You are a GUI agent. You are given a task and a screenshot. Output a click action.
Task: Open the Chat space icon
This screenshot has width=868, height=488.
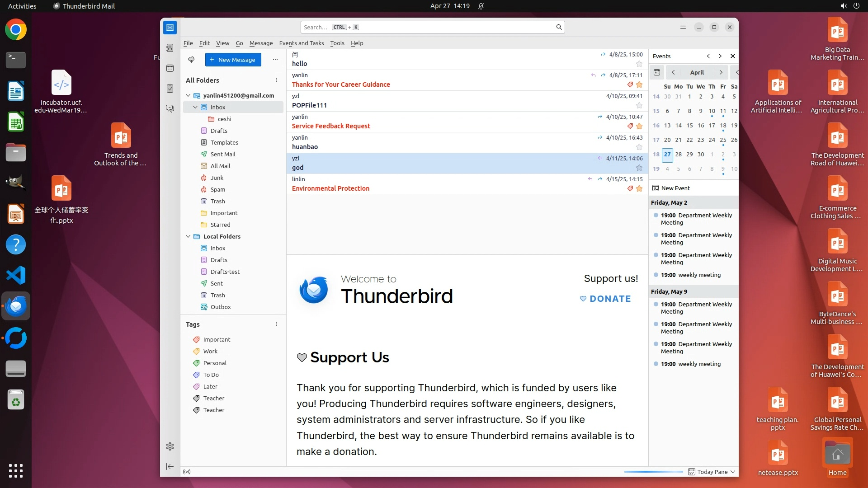(170, 109)
